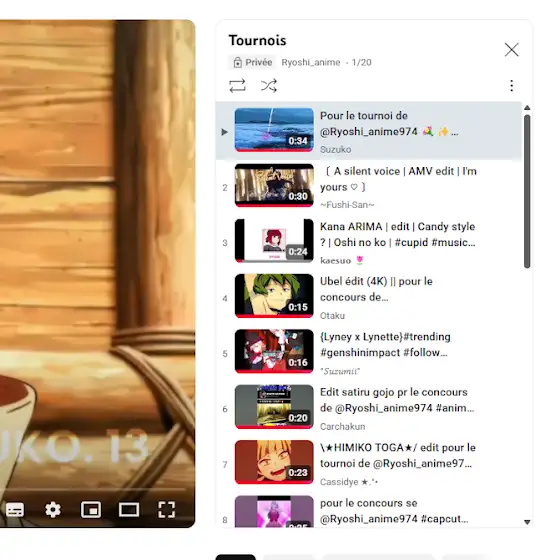
Task: Click the Privée privacy badge
Action: coord(252,62)
